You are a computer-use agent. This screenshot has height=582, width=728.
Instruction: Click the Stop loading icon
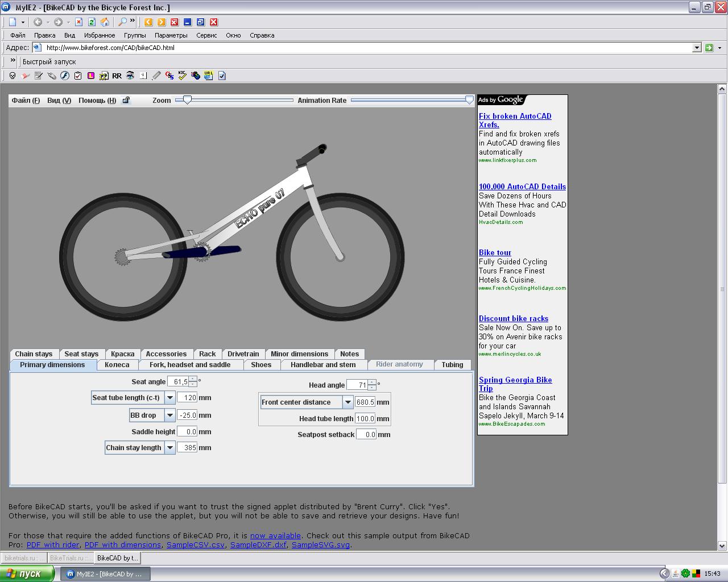tap(79, 22)
